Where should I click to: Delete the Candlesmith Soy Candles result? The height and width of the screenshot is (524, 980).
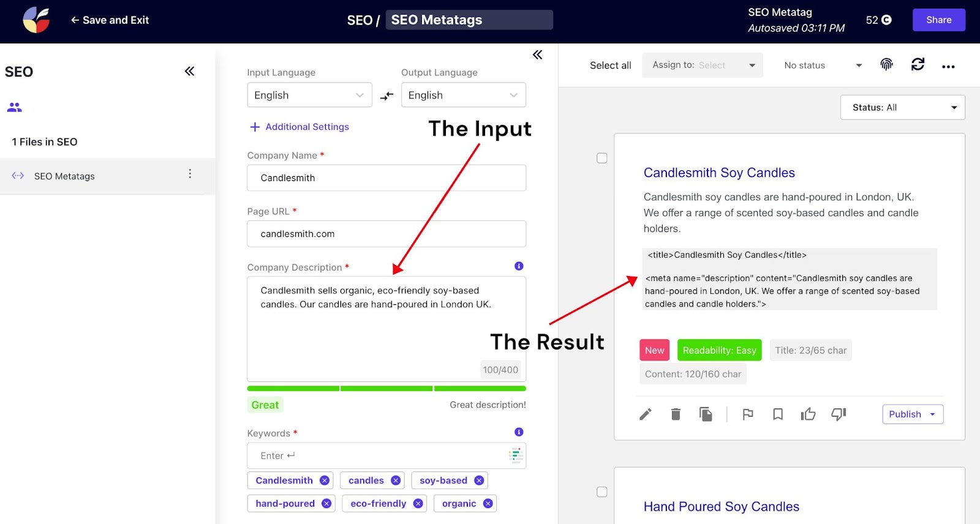tap(676, 414)
